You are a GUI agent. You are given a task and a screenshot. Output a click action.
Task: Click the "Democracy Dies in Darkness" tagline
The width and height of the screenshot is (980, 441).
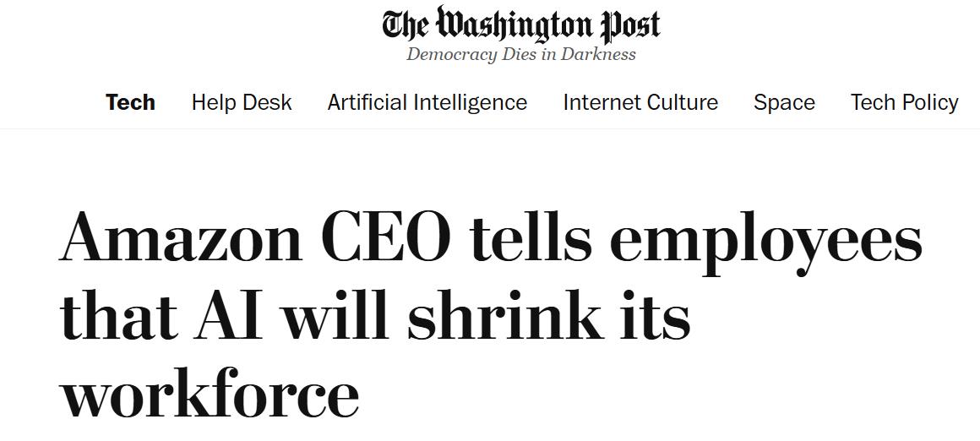tap(520, 55)
